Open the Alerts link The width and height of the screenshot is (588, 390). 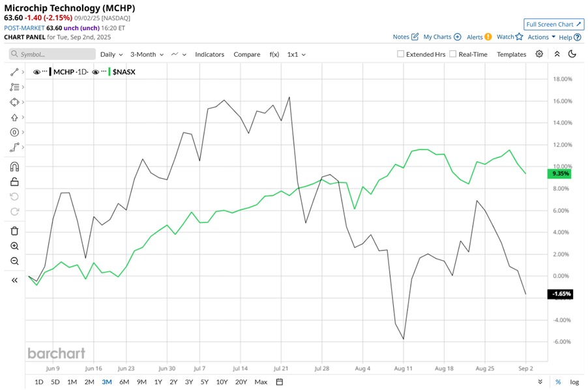coord(475,37)
